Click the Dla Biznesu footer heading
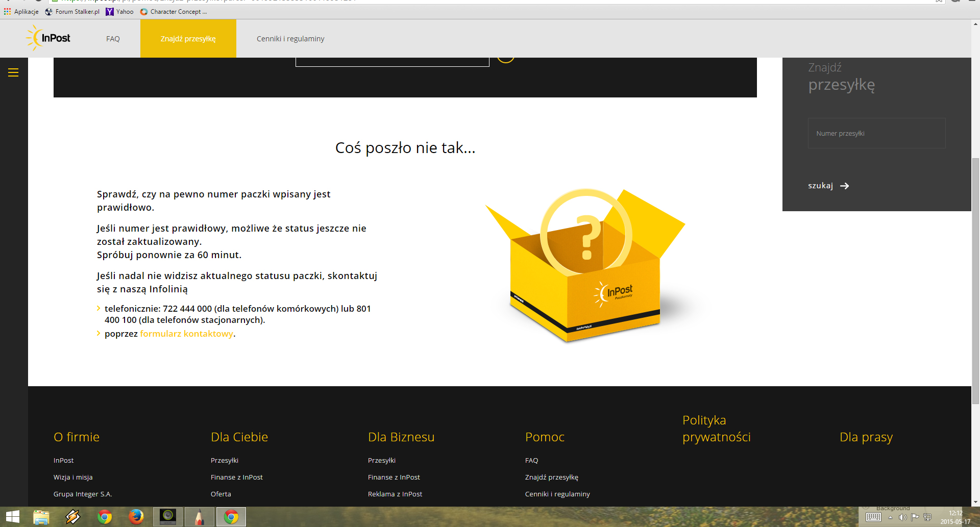 click(401, 437)
